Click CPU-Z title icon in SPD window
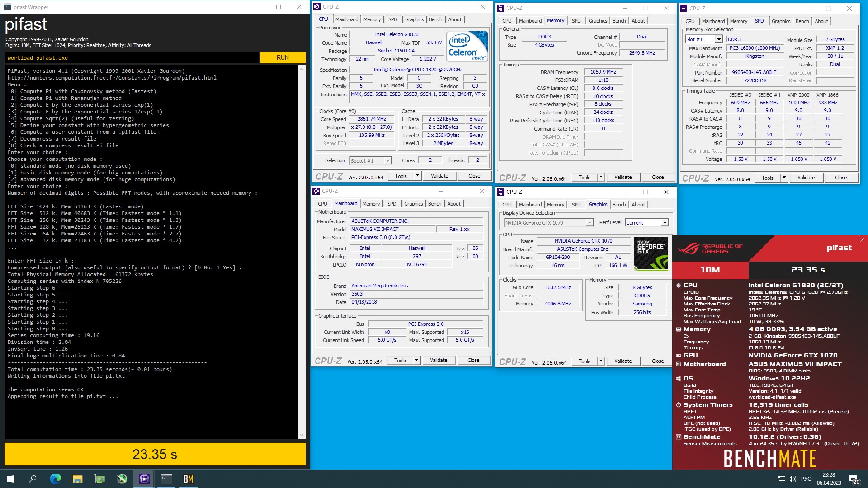The width and height of the screenshot is (868, 488). point(684,8)
